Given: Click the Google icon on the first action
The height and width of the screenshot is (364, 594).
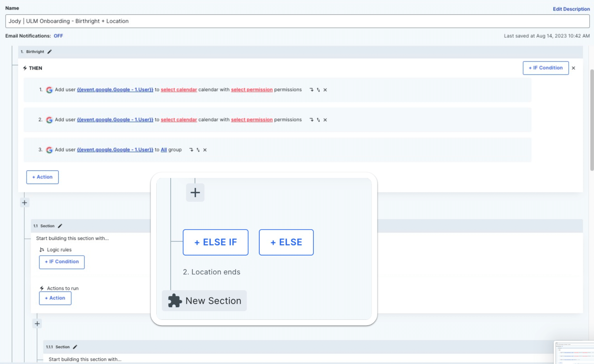Looking at the screenshot, I should point(49,90).
